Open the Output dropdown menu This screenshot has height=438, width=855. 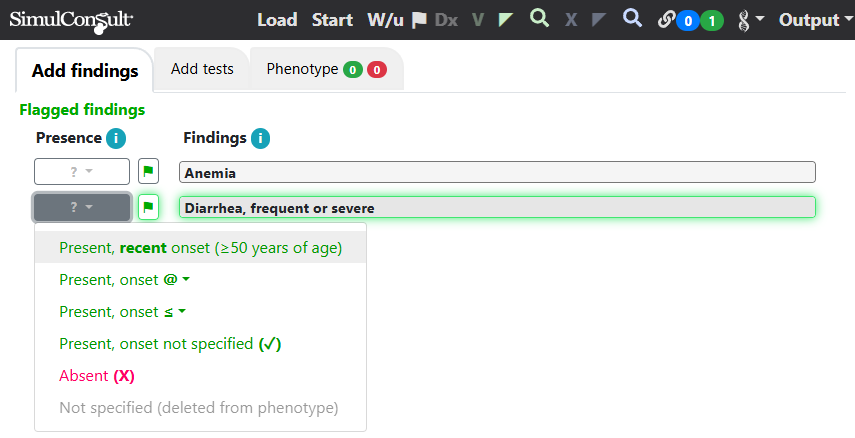point(816,20)
